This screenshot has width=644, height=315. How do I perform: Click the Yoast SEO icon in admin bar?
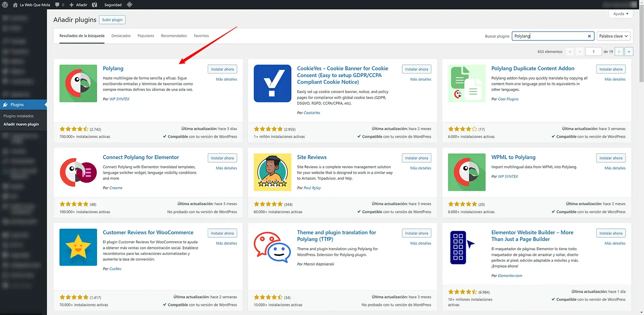click(94, 5)
